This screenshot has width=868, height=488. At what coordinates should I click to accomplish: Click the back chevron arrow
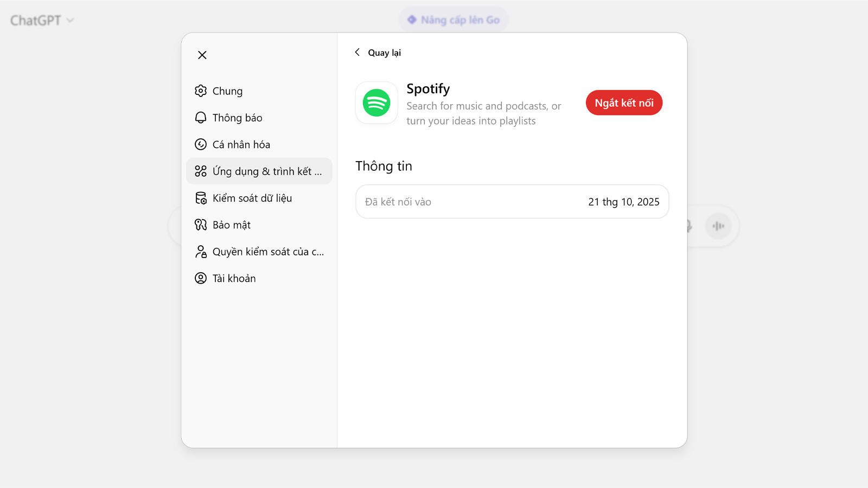(357, 52)
